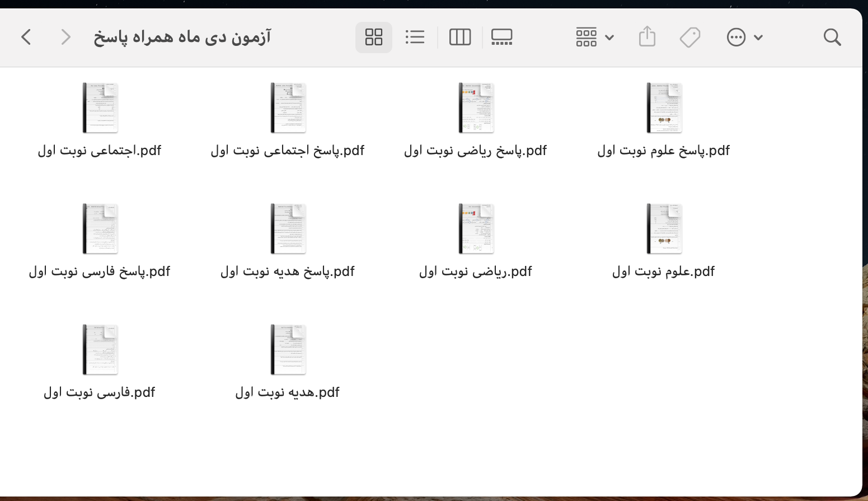Click the file name پاسخ ریاضی نوبت اول.pdf

(x=476, y=151)
